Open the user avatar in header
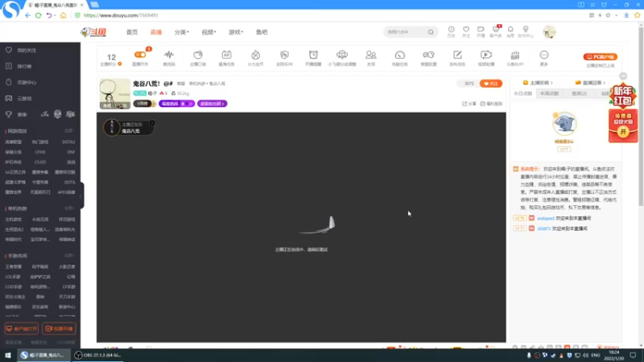The image size is (644, 362). point(549,31)
